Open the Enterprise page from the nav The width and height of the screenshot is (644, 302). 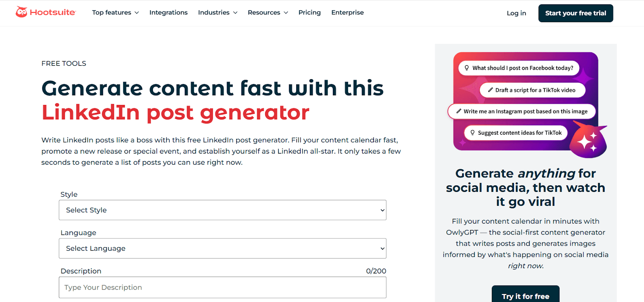click(x=347, y=12)
